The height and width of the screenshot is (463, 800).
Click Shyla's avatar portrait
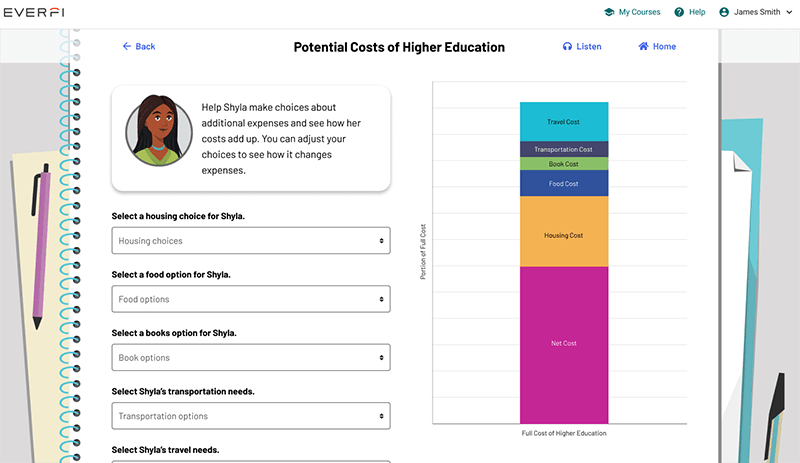pyautogui.click(x=159, y=131)
